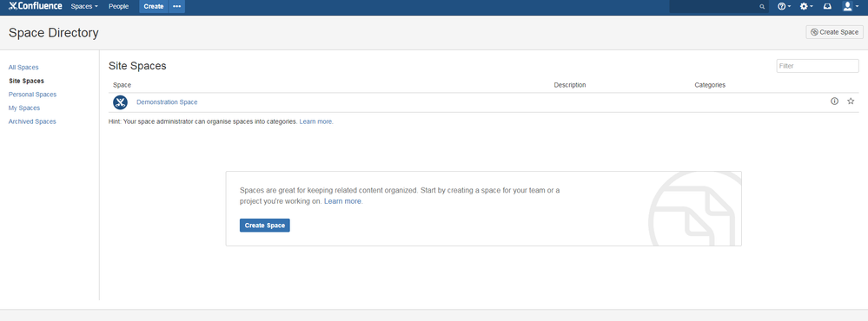Click the blue Create Space button
Image resolution: width=868 pixels, height=321 pixels.
point(265,226)
